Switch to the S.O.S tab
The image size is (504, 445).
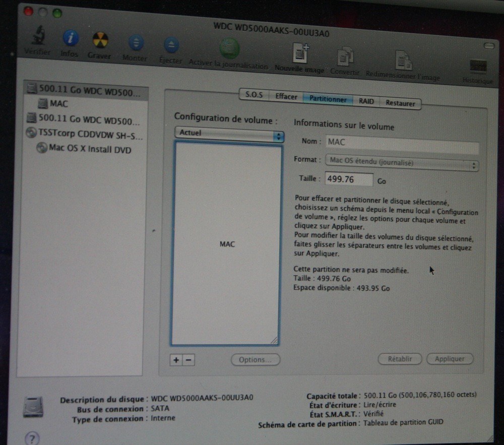[254, 95]
